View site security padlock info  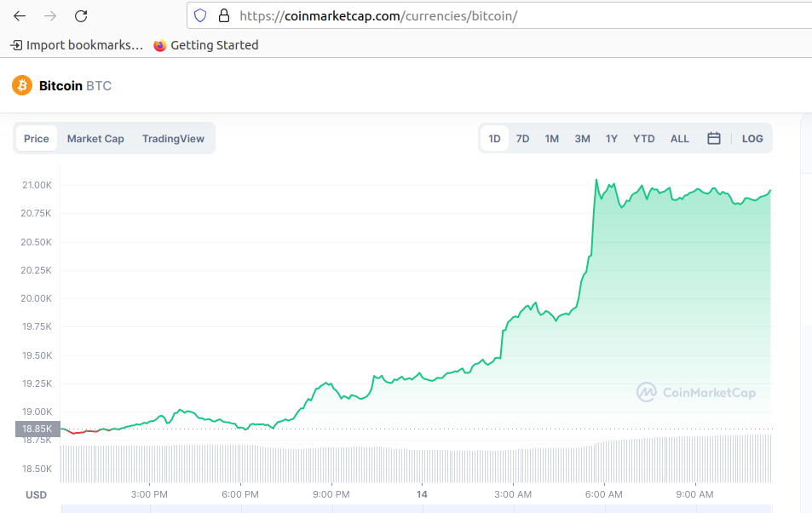point(224,16)
